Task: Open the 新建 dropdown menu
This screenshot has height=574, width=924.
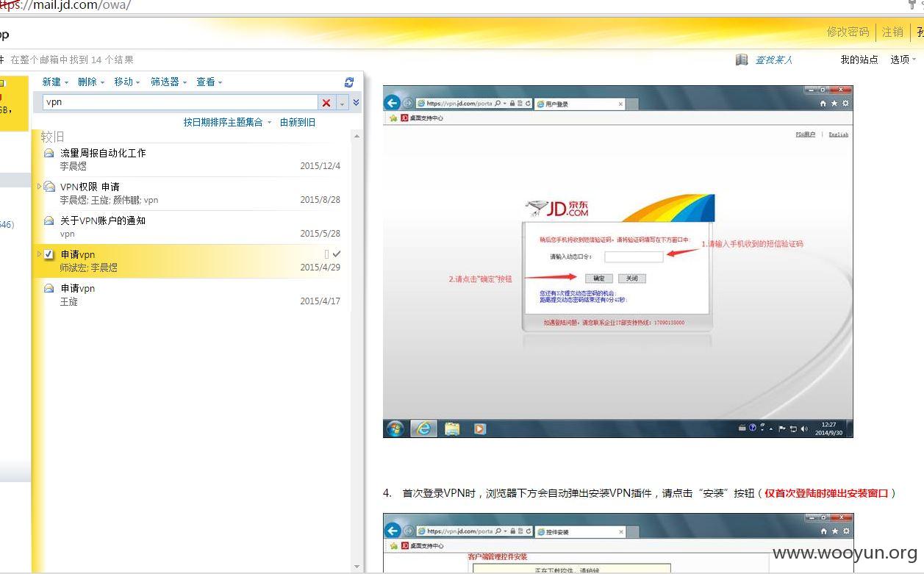Action: 55,82
